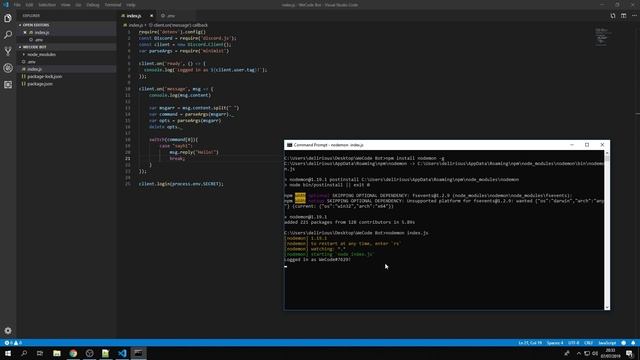640x360 pixels.
Task: Click the Open Changes icon in editor toolbar
Action: pyautogui.click(x=613, y=16)
